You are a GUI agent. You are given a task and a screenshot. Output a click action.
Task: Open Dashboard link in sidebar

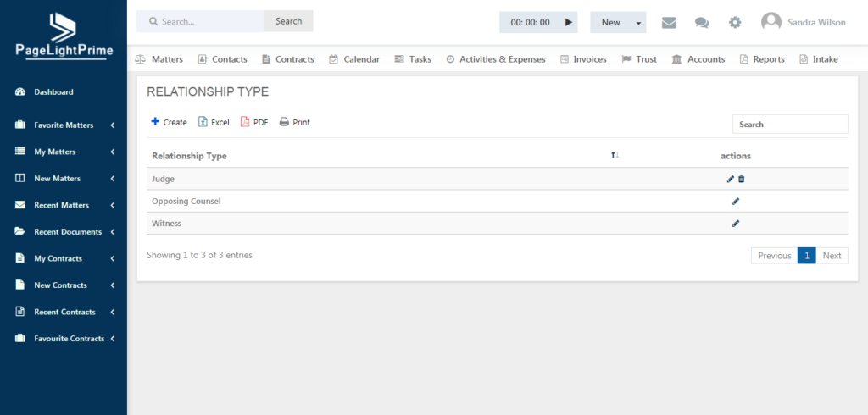coord(53,91)
